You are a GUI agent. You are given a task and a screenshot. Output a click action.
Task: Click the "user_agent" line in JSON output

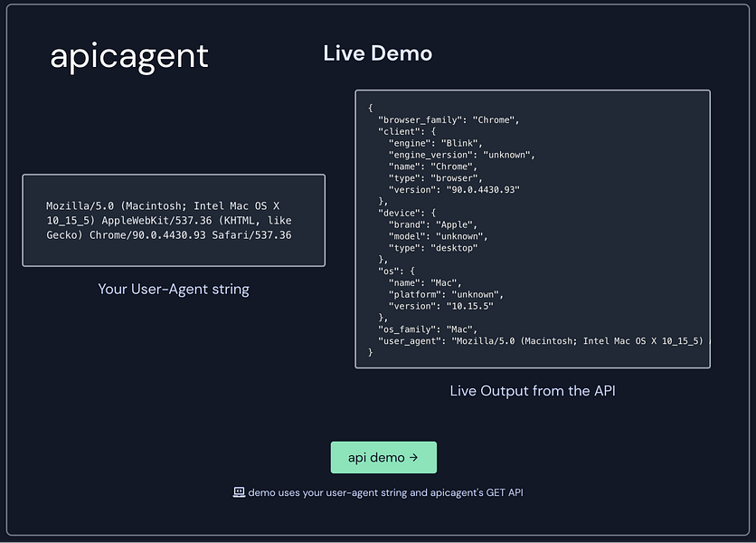543,341
